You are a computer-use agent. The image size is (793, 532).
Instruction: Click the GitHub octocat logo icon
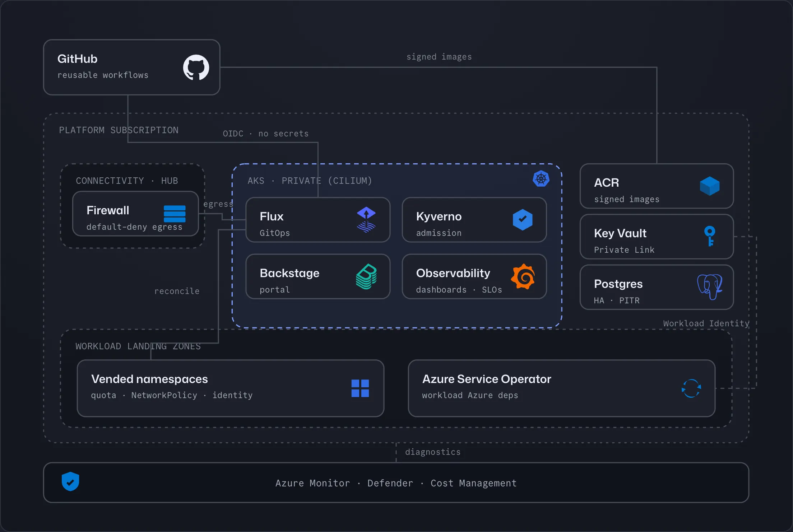pos(196,67)
